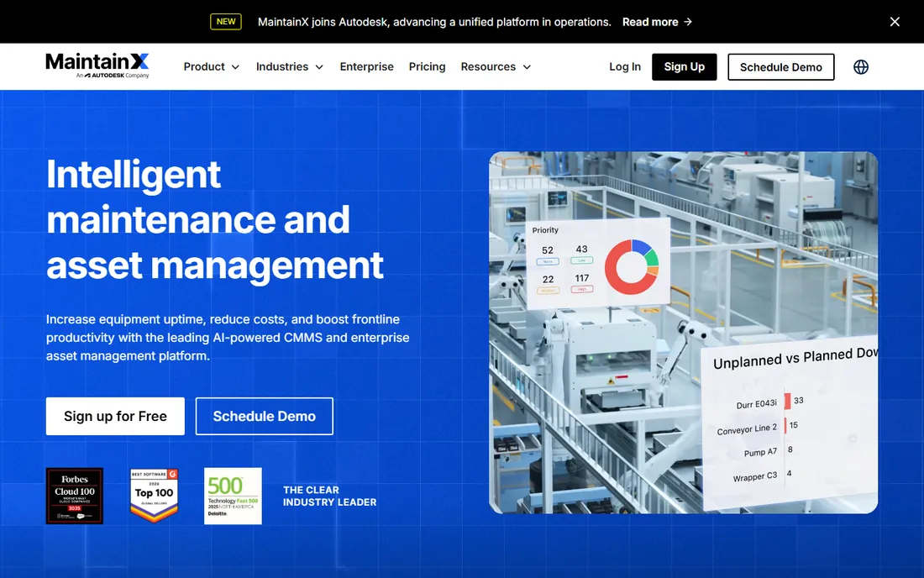Click the factory hero image
The image size is (924, 578).
(683, 333)
